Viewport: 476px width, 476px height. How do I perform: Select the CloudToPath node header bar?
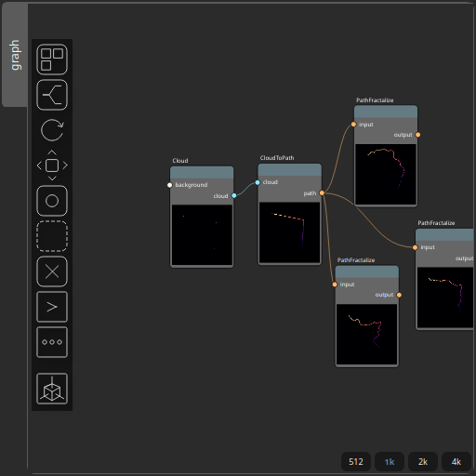289,170
